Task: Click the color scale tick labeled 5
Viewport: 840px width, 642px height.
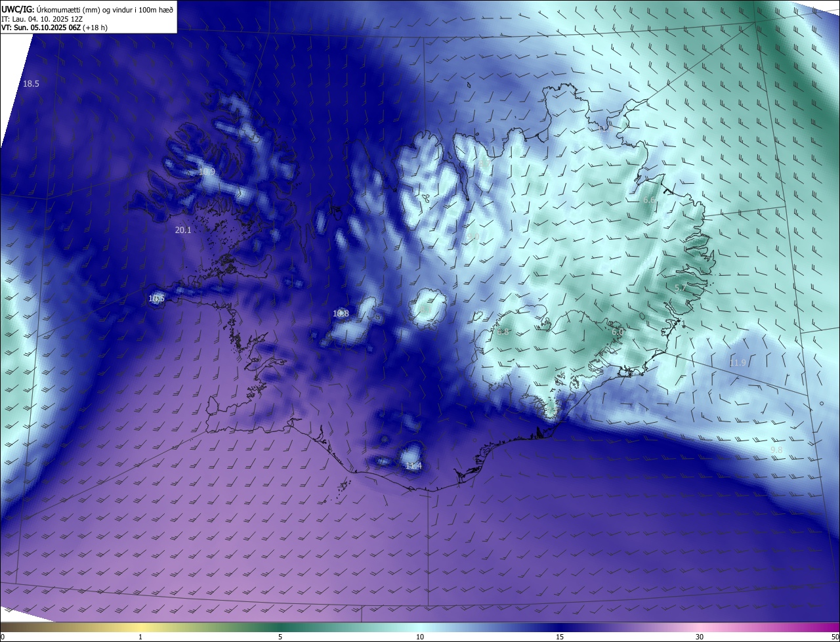Action: point(280,637)
